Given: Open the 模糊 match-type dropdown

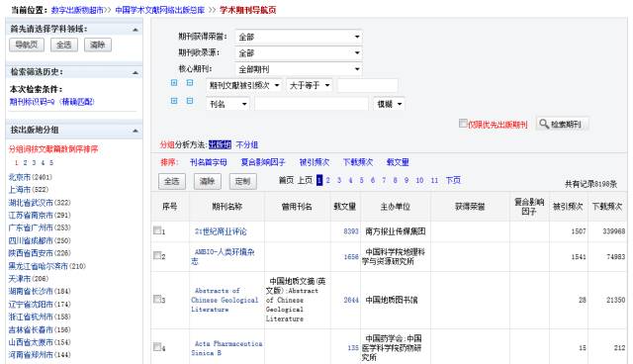Looking at the screenshot, I should (389, 104).
